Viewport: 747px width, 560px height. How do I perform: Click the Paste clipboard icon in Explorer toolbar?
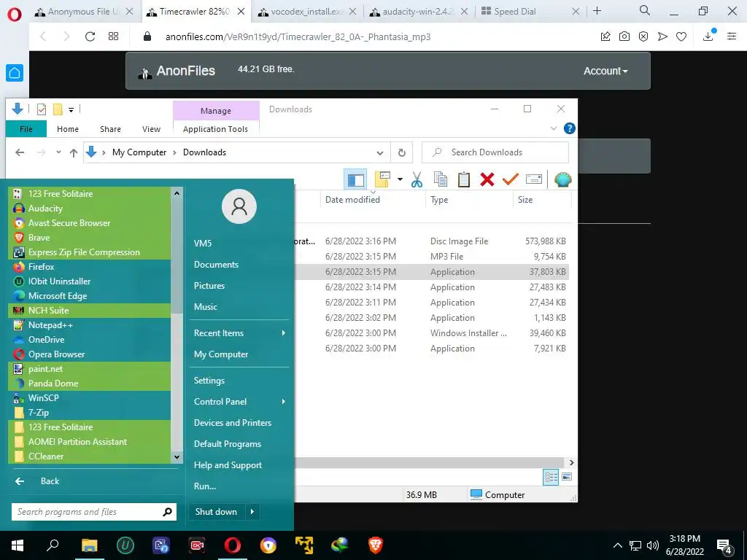463,179
